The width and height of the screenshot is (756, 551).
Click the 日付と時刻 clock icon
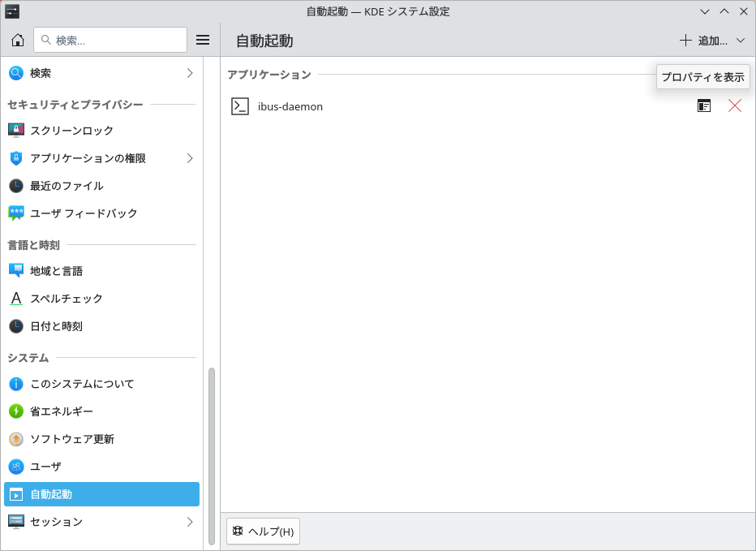(16, 326)
